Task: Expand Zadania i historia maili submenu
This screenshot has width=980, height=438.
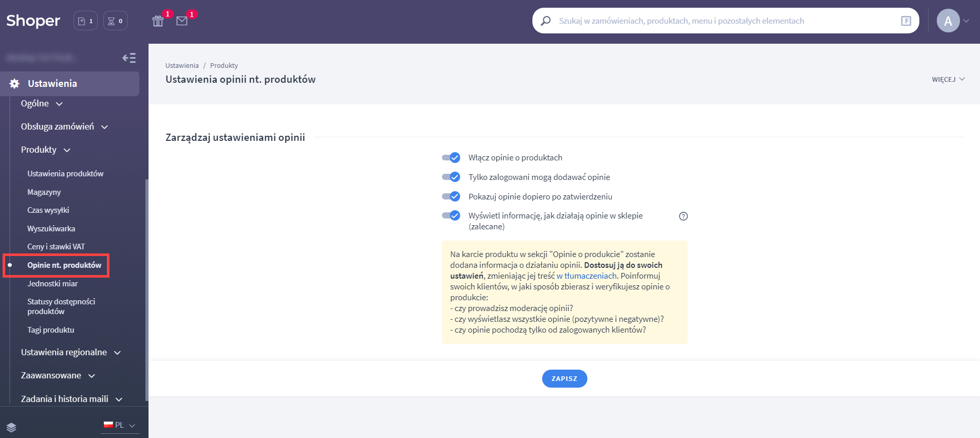Action: point(71,399)
